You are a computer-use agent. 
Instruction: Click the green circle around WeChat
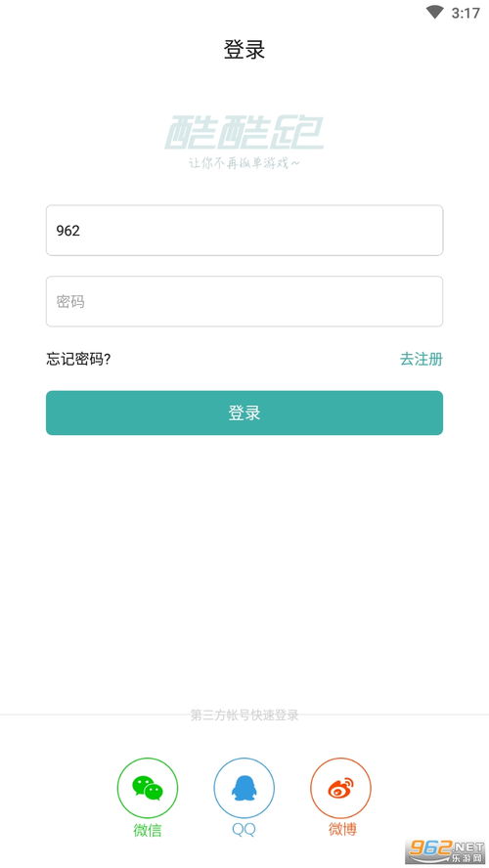[148, 788]
